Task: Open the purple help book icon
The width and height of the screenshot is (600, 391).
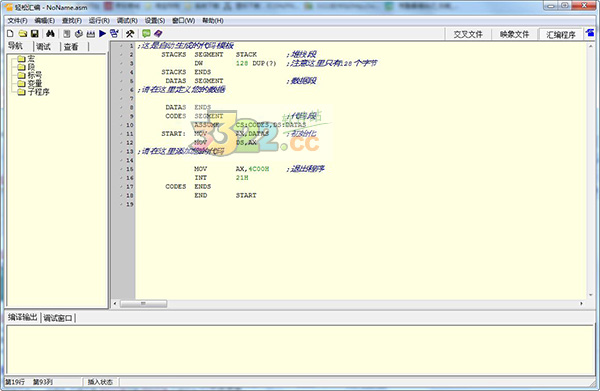Action: [158, 34]
